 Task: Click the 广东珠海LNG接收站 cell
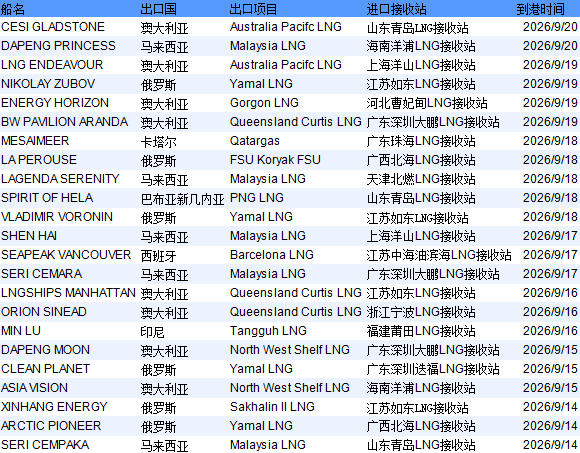pos(421,141)
